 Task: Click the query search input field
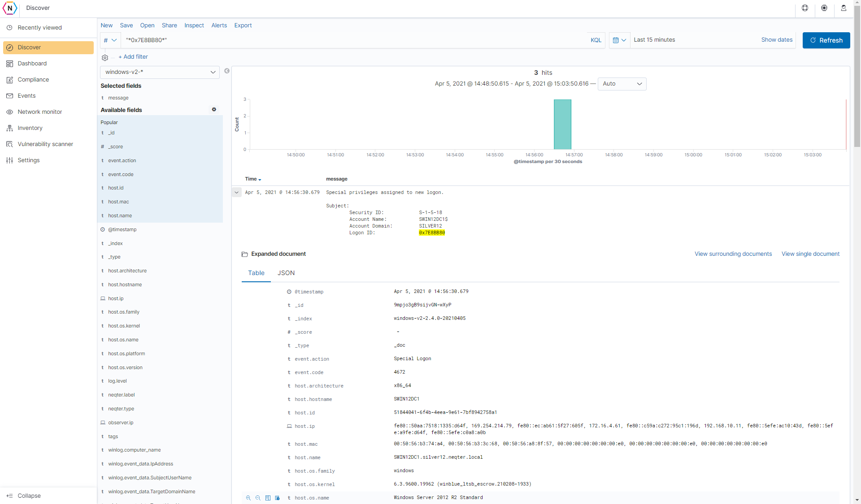(x=354, y=40)
